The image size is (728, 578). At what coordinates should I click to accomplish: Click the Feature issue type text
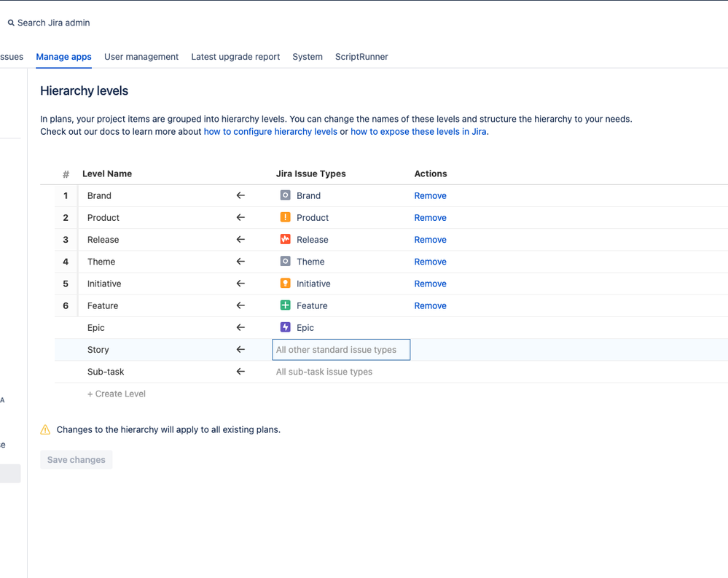[312, 305]
